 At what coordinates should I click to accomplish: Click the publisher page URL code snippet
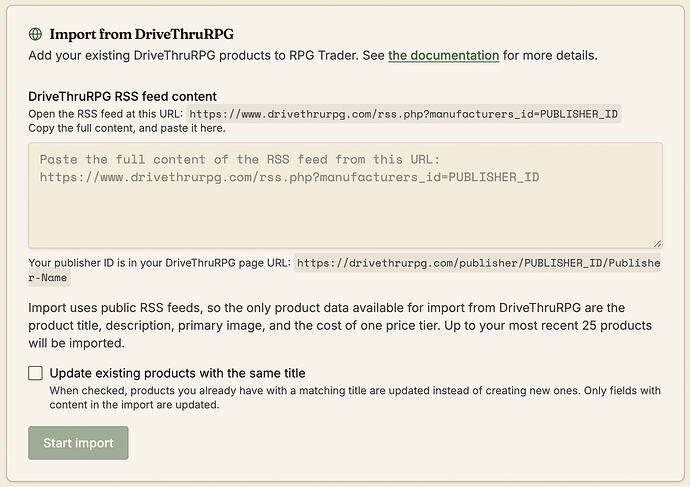pos(477,263)
